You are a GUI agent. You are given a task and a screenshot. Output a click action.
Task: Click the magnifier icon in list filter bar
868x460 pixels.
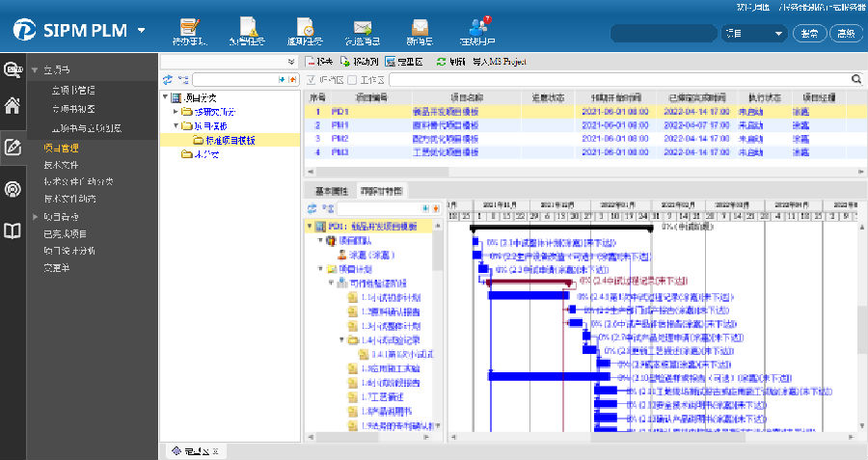[x=855, y=79]
